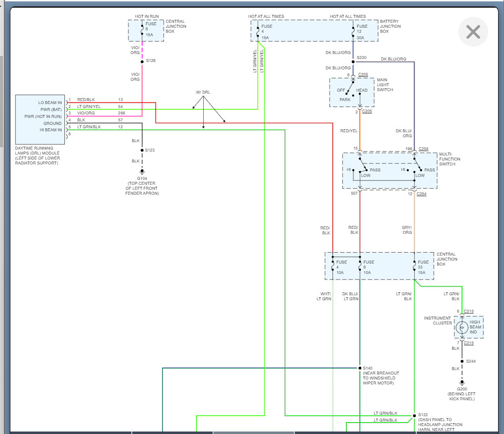Image resolution: width=504 pixels, height=434 pixels.
Task: Click the Main Light Switch box
Action: click(352, 92)
